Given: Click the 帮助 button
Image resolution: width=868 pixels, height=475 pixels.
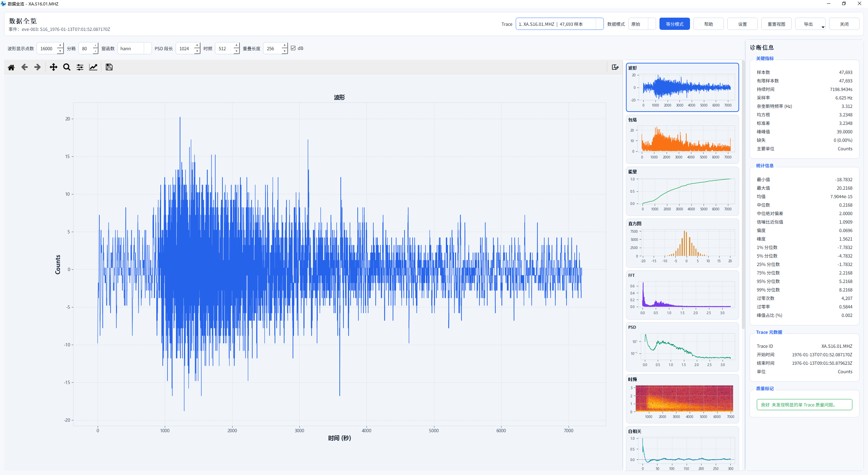Looking at the screenshot, I should [708, 24].
